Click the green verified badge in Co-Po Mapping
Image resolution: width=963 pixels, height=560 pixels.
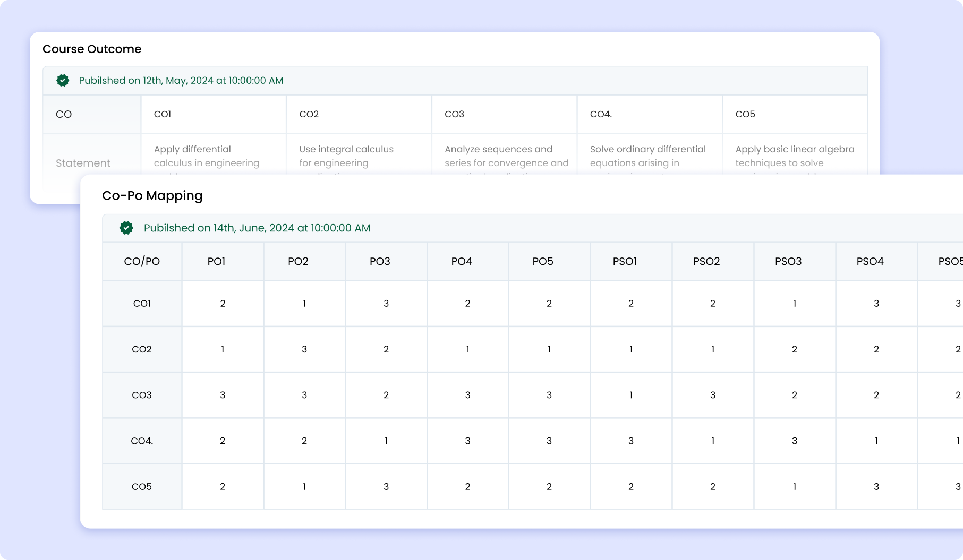point(126,228)
